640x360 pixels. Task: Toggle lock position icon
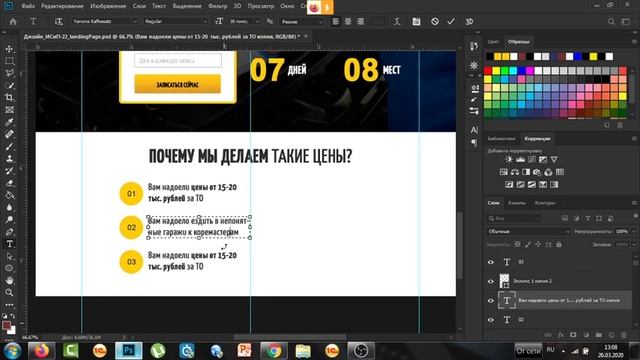point(538,244)
